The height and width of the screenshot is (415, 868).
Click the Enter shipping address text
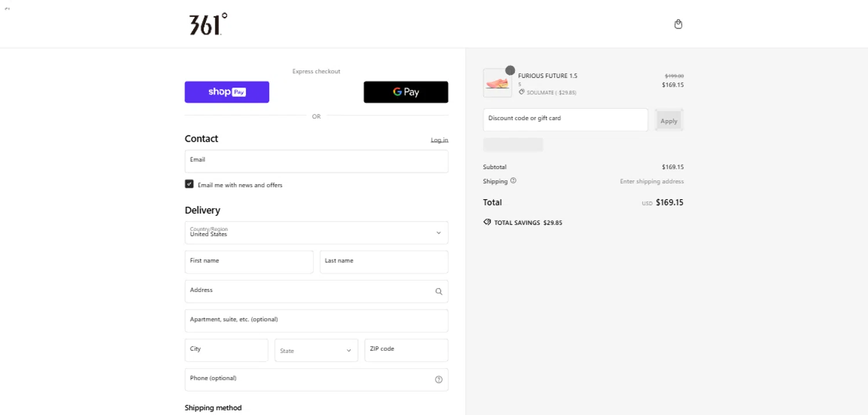652,181
